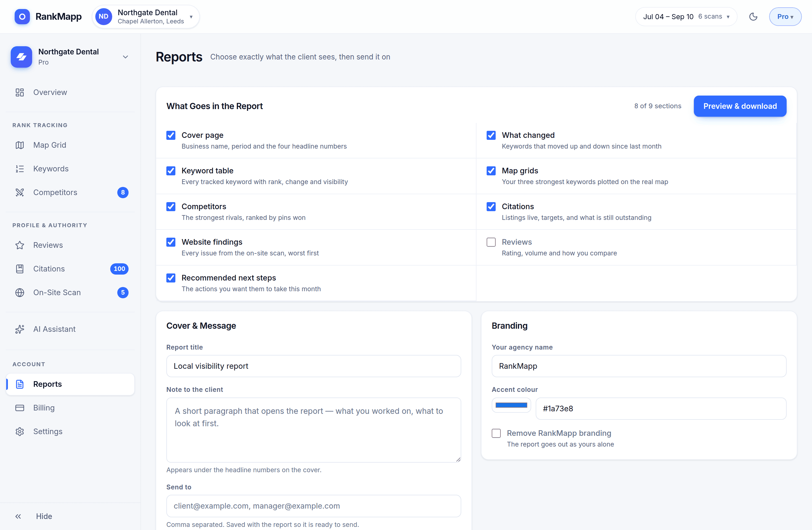Uncheck the Competitors report section
Image resolution: width=812 pixels, height=530 pixels.
click(171, 207)
